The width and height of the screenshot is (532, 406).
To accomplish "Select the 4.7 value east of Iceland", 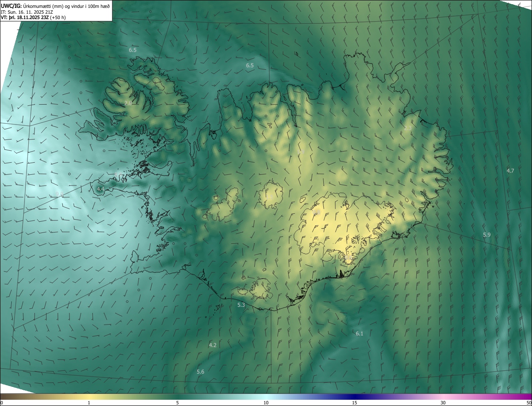I will click(510, 171).
